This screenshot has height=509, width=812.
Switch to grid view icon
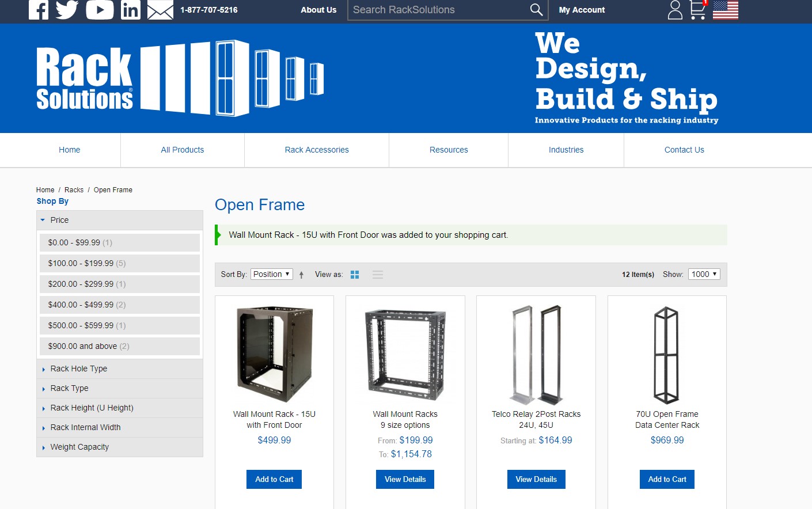(355, 275)
